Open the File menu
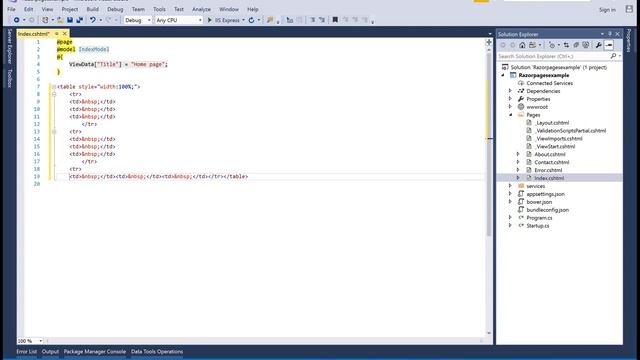The width and height of the screenshot is (640, 360). point(11,9)
